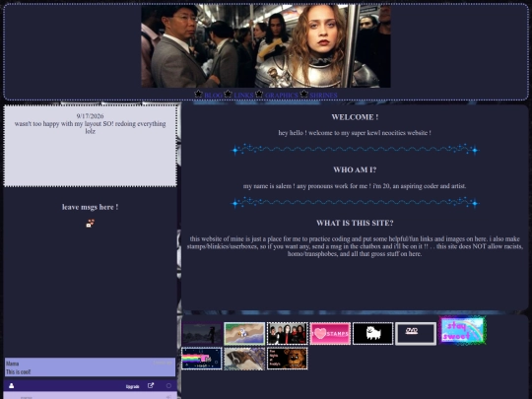
Task: Click the band photo stamp
Action: (x=288, y=334)
